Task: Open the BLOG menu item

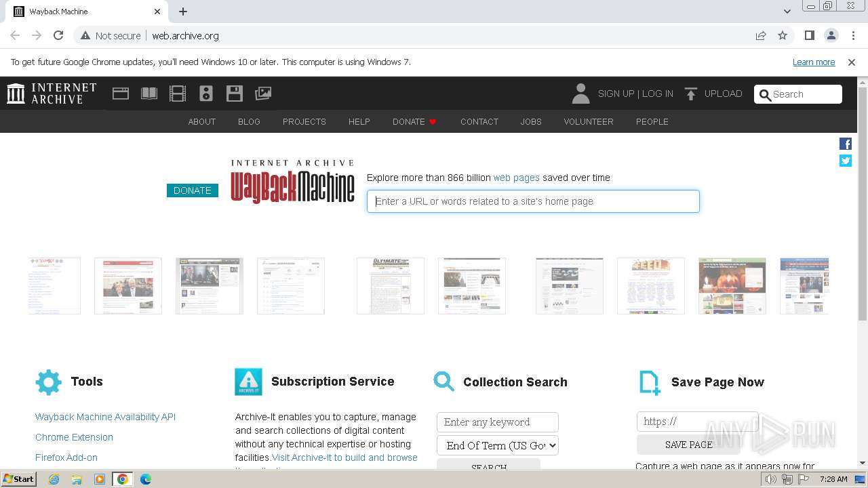Action: click(x=249, y=121)
